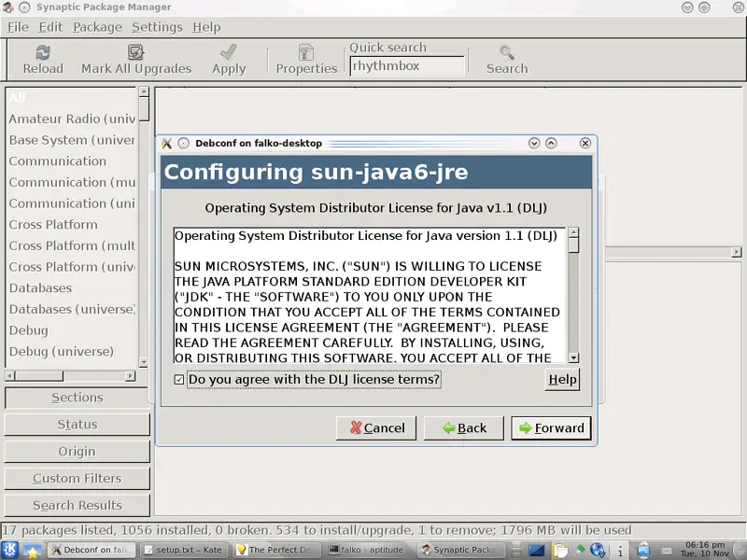Screen dimensions: 747x560
Task: Click the star-folder icon in the panel
Action: coord(33,551)
